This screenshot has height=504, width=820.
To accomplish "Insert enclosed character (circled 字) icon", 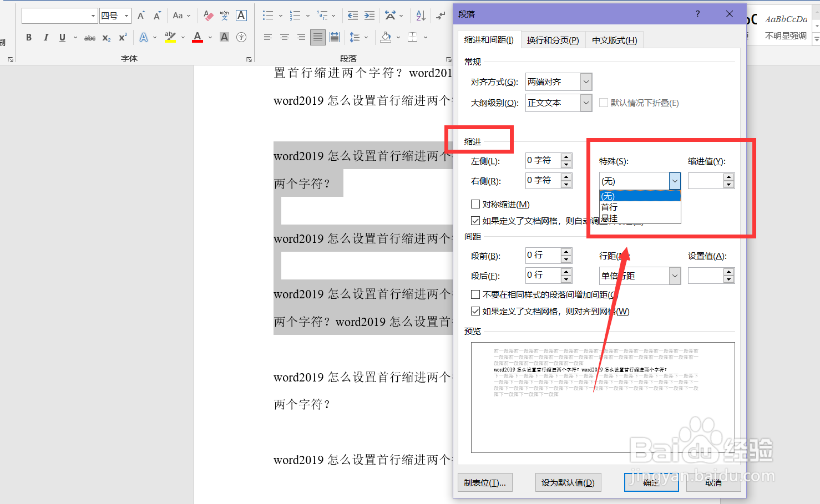I will click(241, 37).
